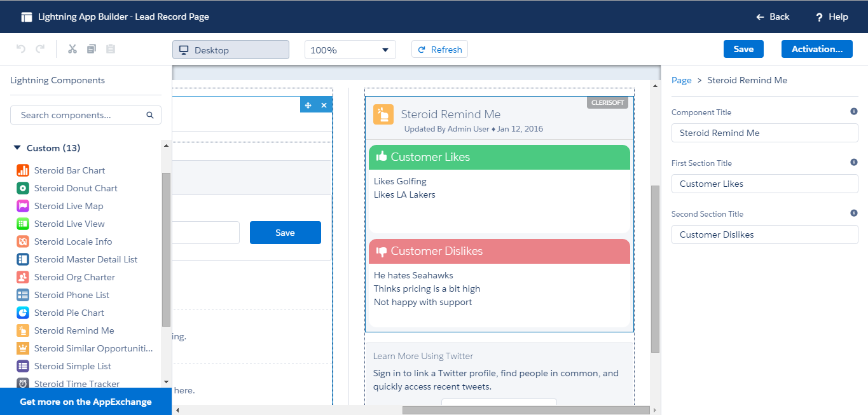This screenshot has width=868, height=415.
Task: Open the Desktop form factor dropdown
Action: click(x=231, y=50)
